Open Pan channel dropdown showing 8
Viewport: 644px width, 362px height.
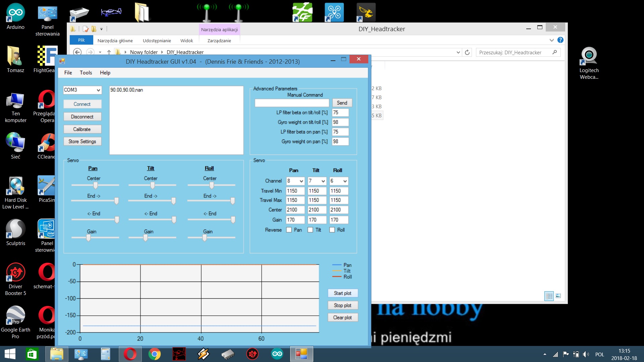click(x=301, y=181)
